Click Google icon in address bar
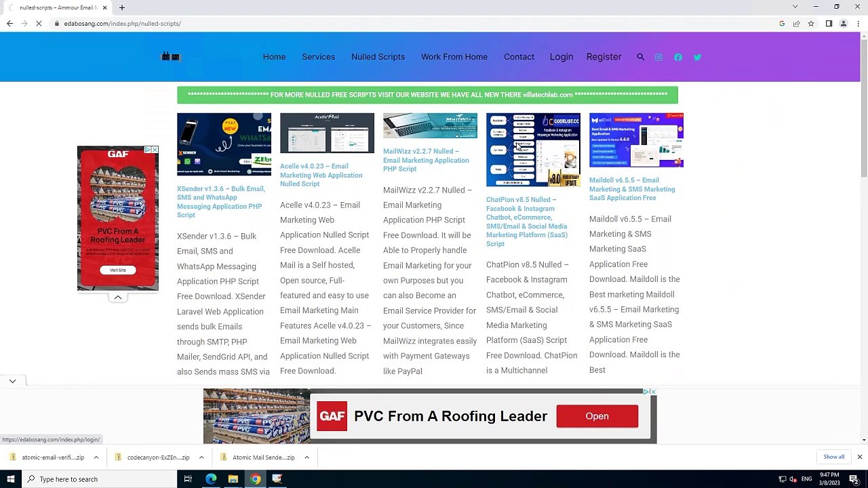Viewport: 868px width, 488px height. click(x=782, y=24)
